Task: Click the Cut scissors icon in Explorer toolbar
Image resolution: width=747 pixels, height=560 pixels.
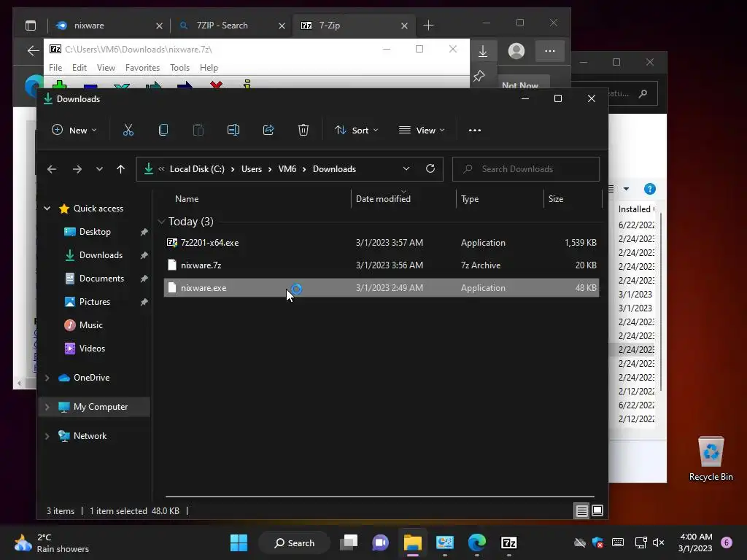Action: 128,130
